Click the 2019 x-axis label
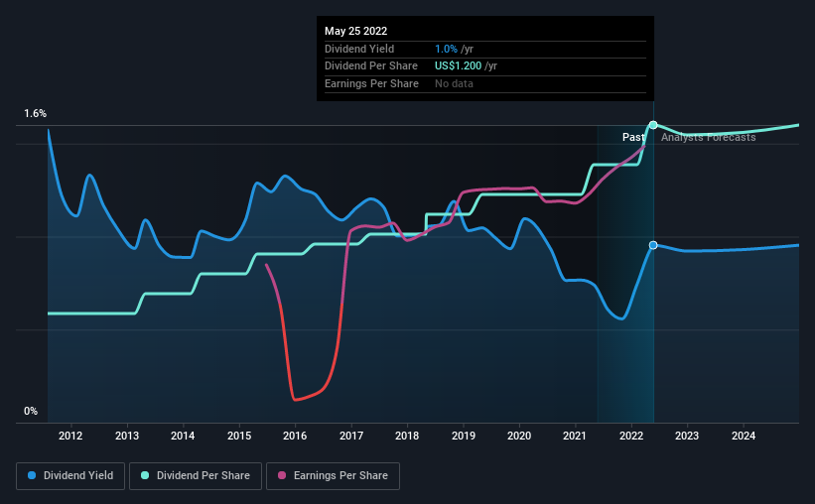This screenshot has height=504, width=815. tap(464, 436)
